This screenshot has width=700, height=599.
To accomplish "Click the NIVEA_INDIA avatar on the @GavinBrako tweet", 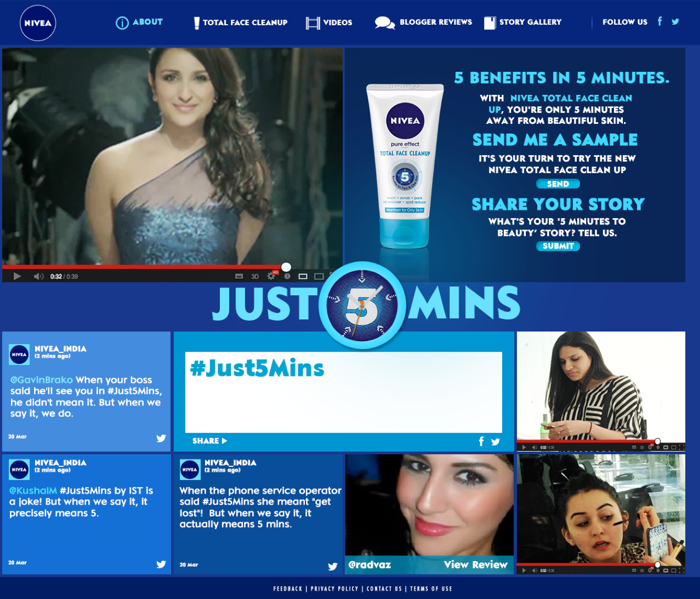I will [19, 355].
